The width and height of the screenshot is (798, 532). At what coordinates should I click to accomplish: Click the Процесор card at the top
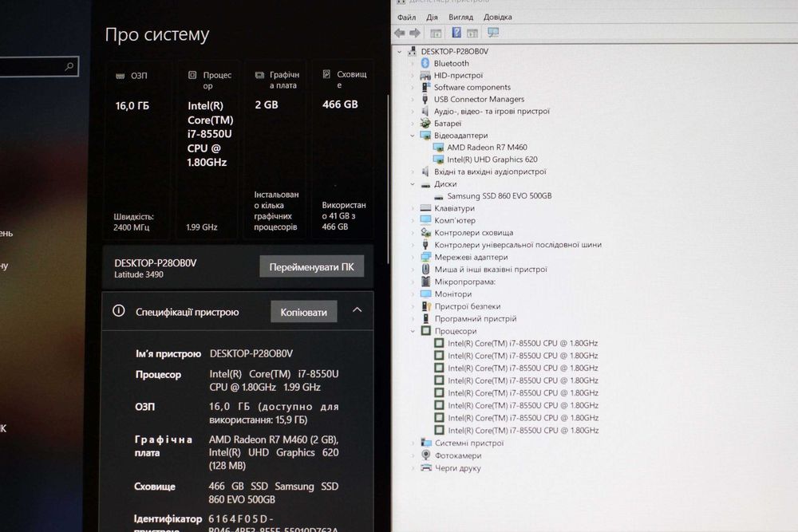pos(207,149)
